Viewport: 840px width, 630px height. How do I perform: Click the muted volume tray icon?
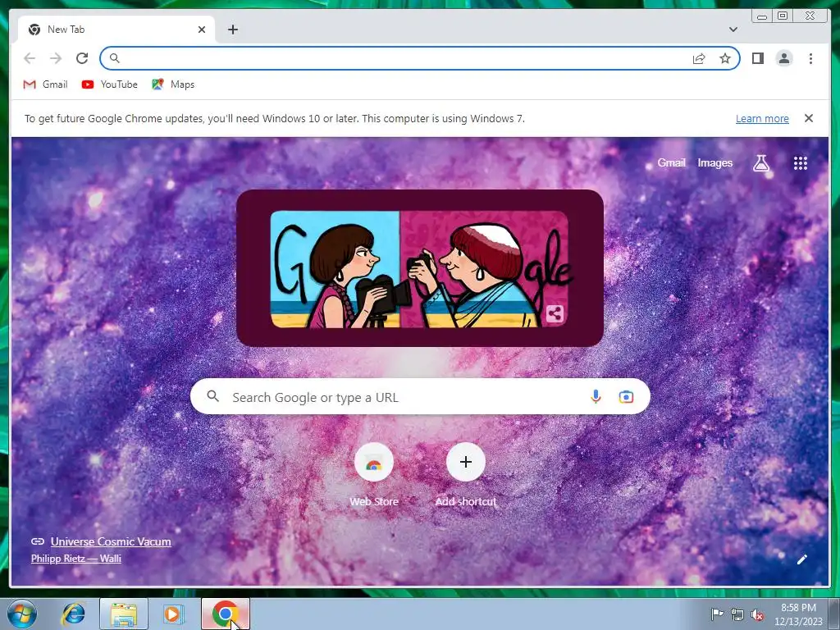point(757,614)
